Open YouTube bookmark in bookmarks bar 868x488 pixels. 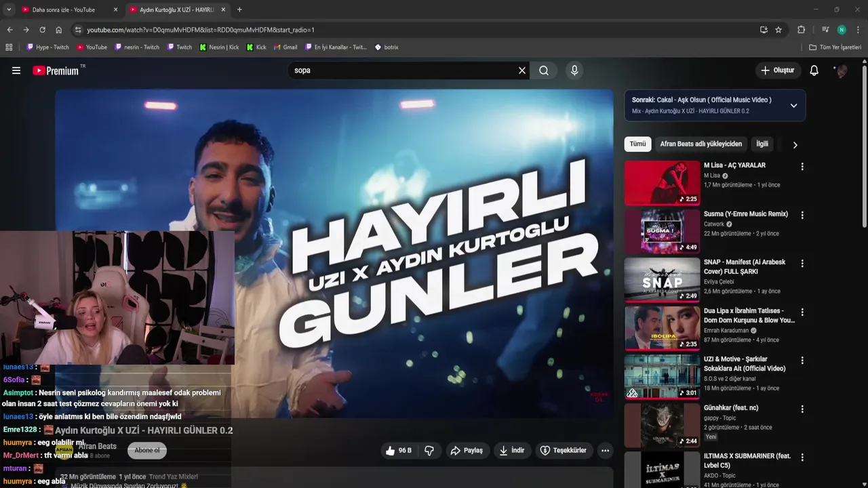point(92,47)
